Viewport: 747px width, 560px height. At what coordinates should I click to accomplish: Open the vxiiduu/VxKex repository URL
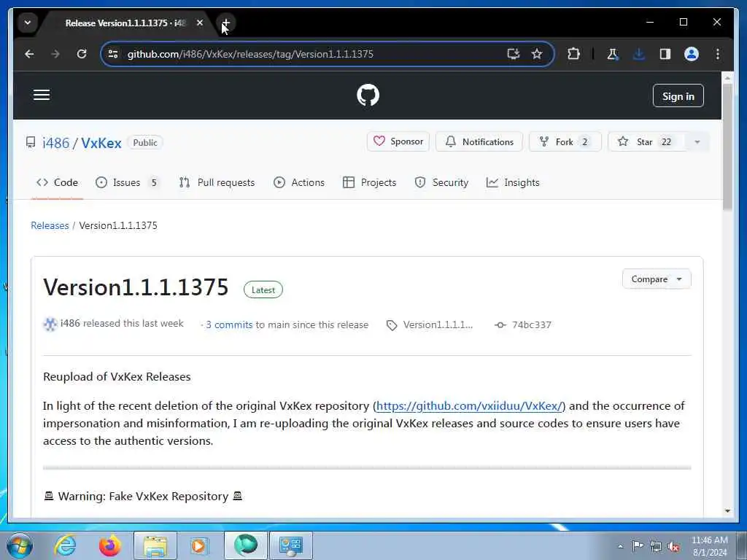pos(471,405)
